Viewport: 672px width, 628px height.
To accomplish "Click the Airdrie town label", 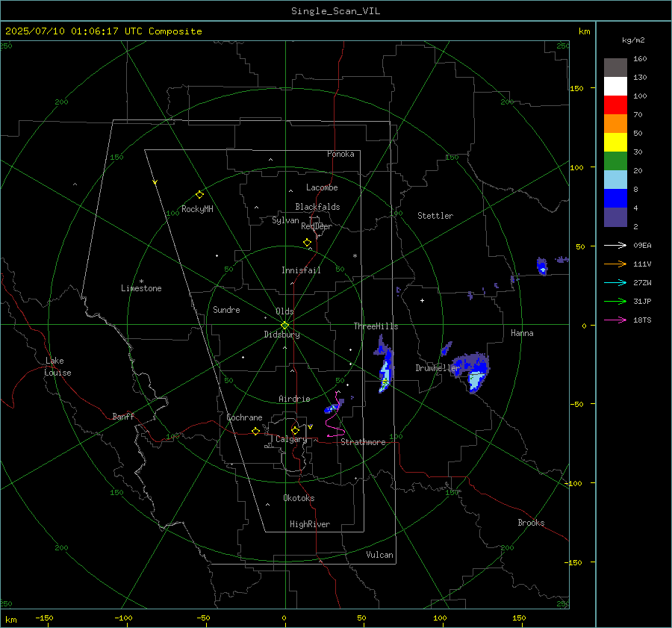I will [294, 399].
